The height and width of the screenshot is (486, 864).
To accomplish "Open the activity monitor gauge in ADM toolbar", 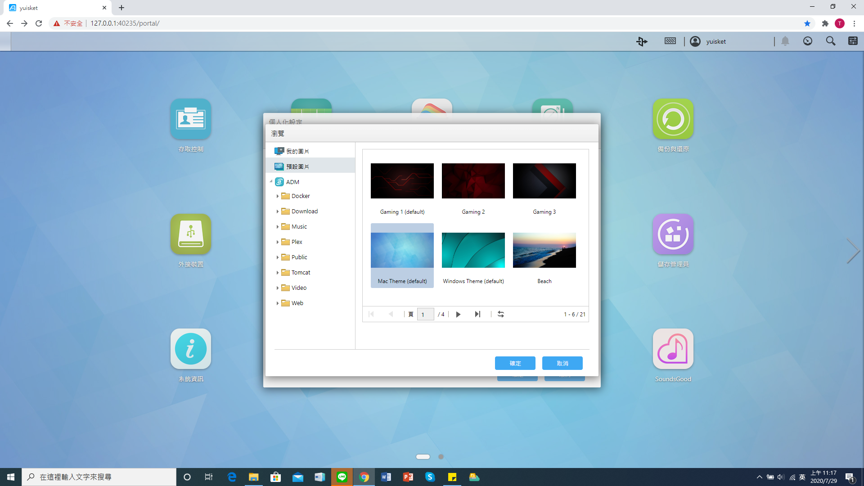I will click(x=807, y=41).
